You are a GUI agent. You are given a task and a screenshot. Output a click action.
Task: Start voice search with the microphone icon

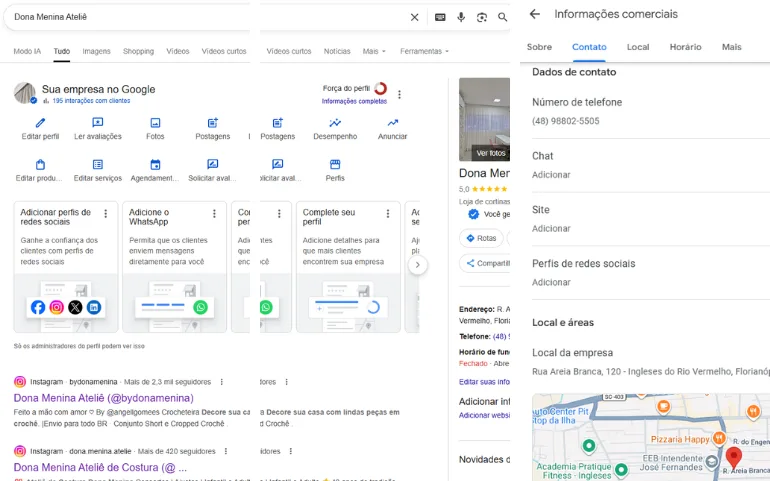[x=461, y=17]
